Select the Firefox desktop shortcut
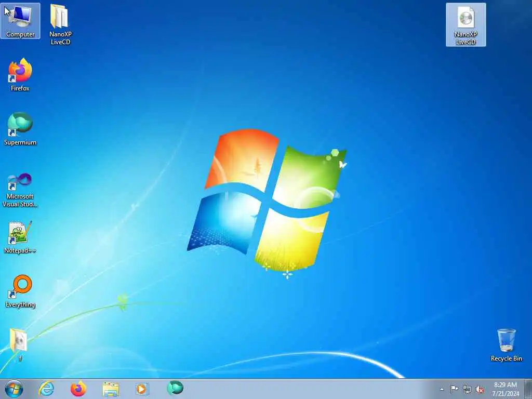Screen dimensions: 532x399 click(20, 75)
